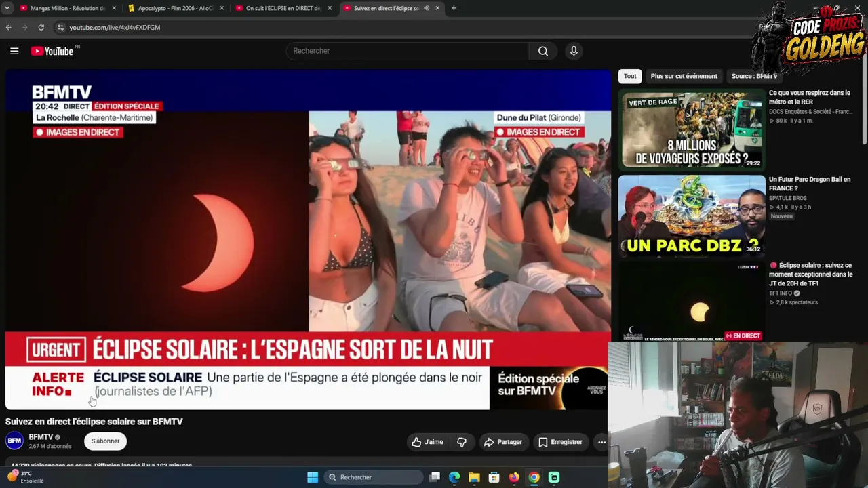Save the video with Enregistrer
The height and width of the screenshot is (488, 868).
[560, 442]
